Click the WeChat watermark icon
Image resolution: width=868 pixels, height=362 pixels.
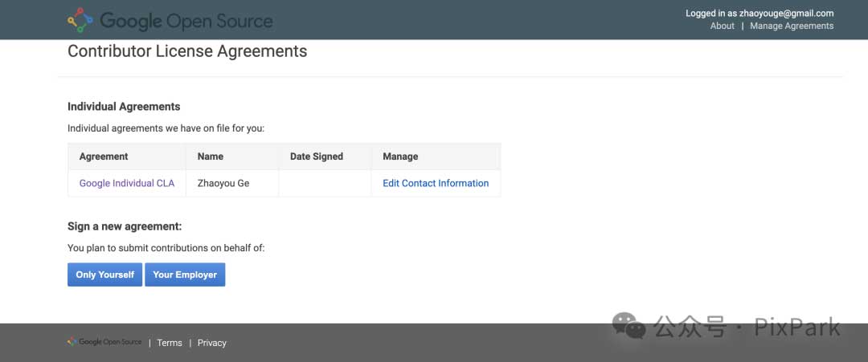628,326
